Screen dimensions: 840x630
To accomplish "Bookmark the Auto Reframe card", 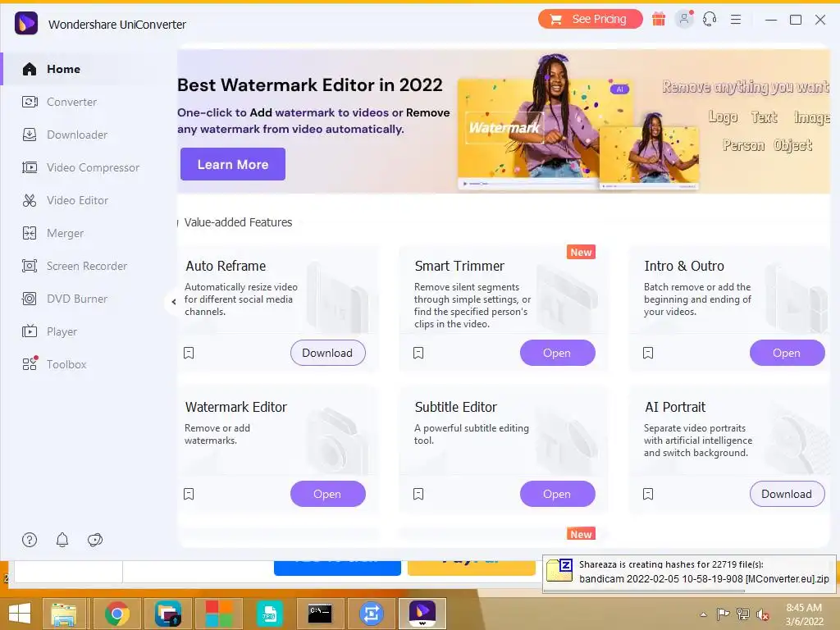I will [189, 353].
